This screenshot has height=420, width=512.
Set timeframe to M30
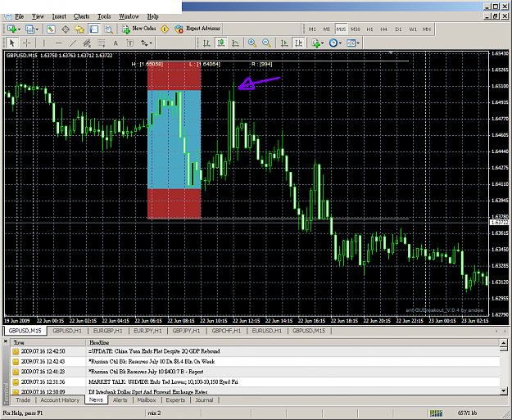(x=356, y=29)
